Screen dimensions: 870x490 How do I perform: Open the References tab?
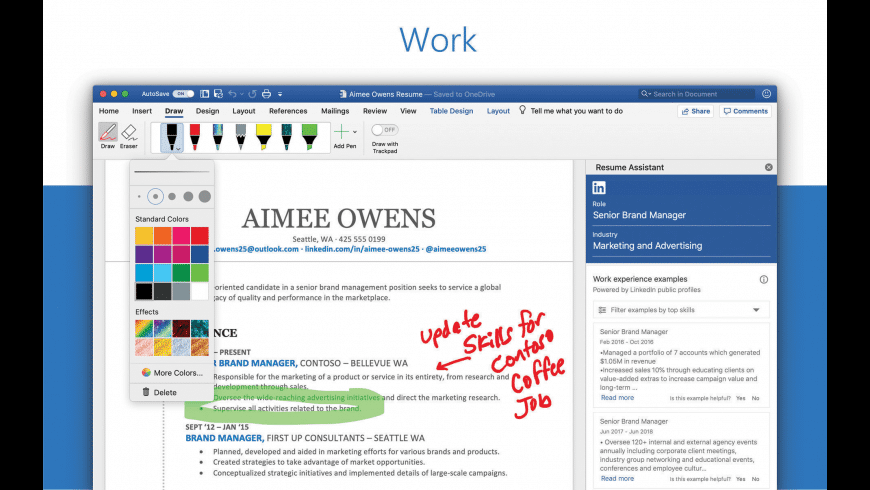288,111
